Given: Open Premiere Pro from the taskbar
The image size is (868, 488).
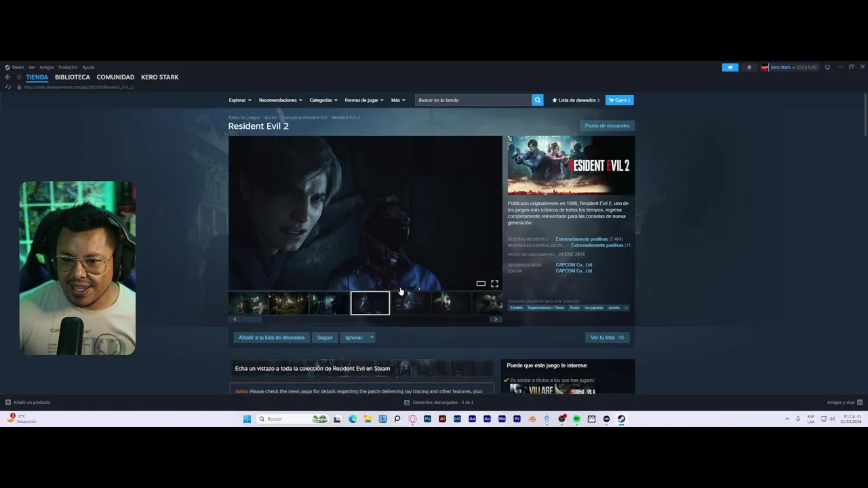Looking at the screenshot, I should [x=517, y=419].
